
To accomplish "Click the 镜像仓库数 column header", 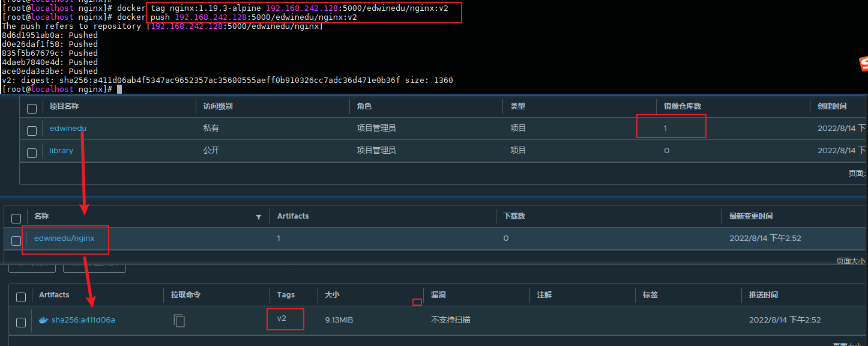I will point(683,106).
